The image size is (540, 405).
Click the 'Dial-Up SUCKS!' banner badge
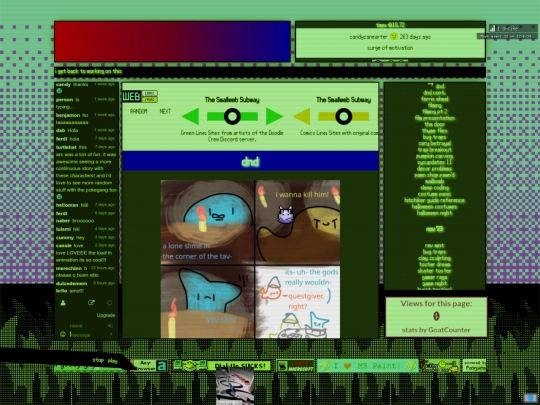tap(222, 365)
